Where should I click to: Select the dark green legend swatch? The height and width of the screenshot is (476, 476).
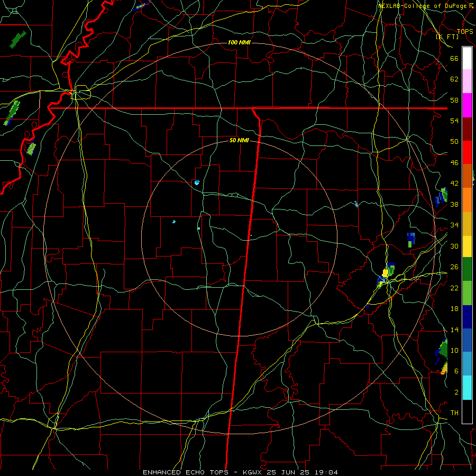tap(467, 269)
